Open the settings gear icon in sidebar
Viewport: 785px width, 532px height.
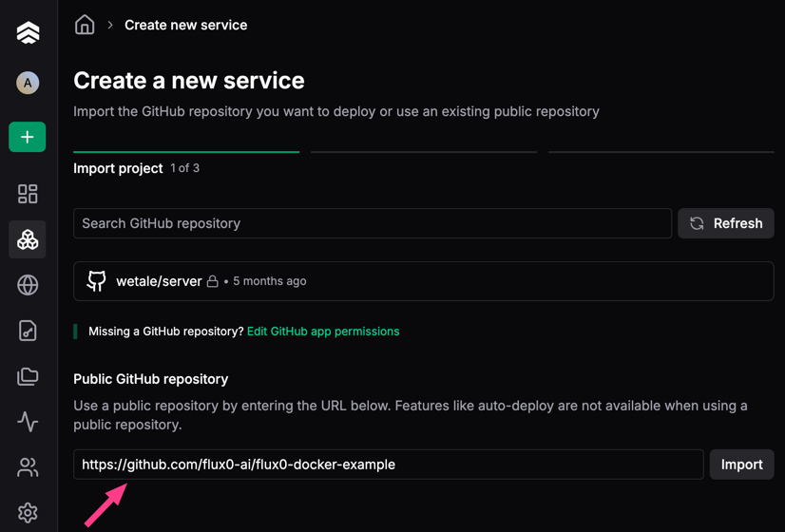tap(28, 512)
